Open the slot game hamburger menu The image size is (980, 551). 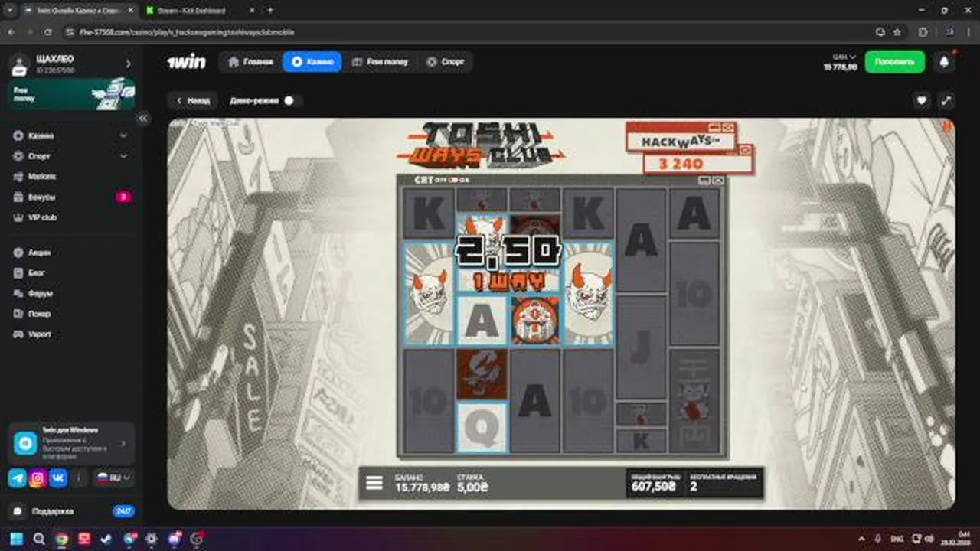point(374,483)
